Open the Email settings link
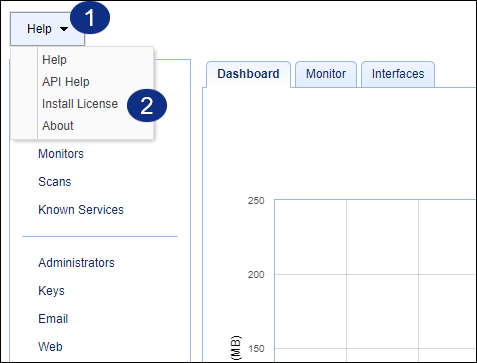This screenshot has height=363, width=477. point(53,319)
